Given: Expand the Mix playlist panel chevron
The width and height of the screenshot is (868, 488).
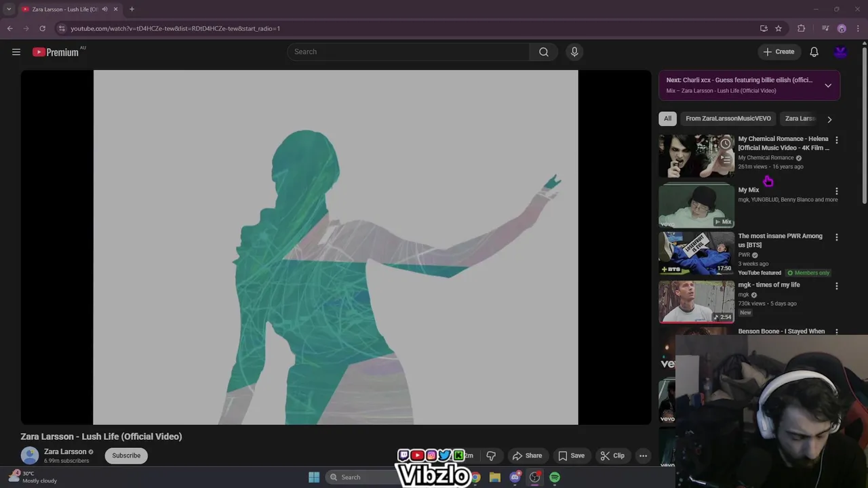Looking at the screenshot, I should click(828, 85).
